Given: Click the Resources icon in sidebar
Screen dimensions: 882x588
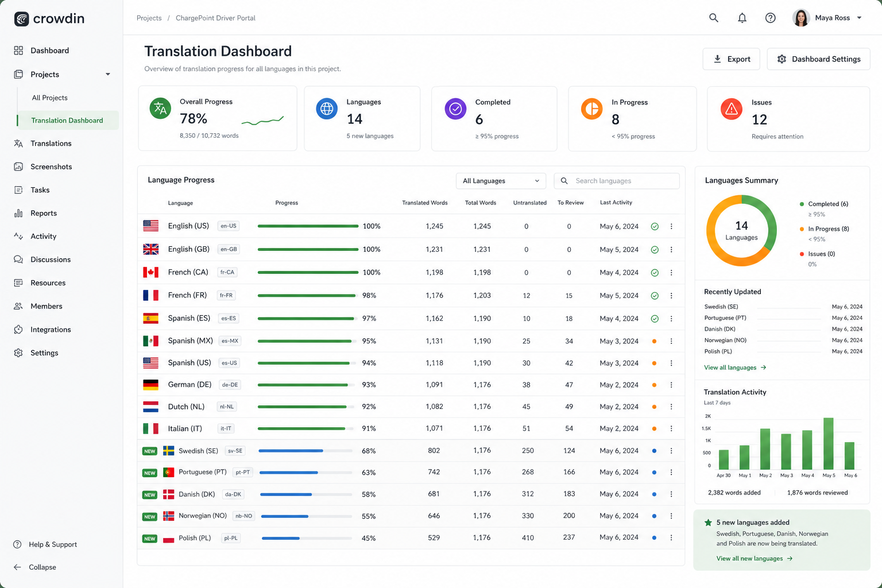Looking at the screenshot, I should [x=18, y=283].
